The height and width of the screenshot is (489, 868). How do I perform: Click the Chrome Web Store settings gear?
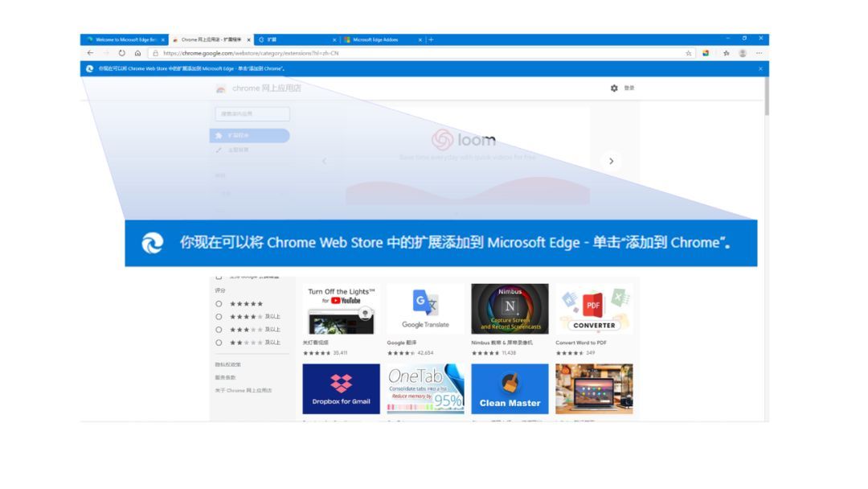614,88
